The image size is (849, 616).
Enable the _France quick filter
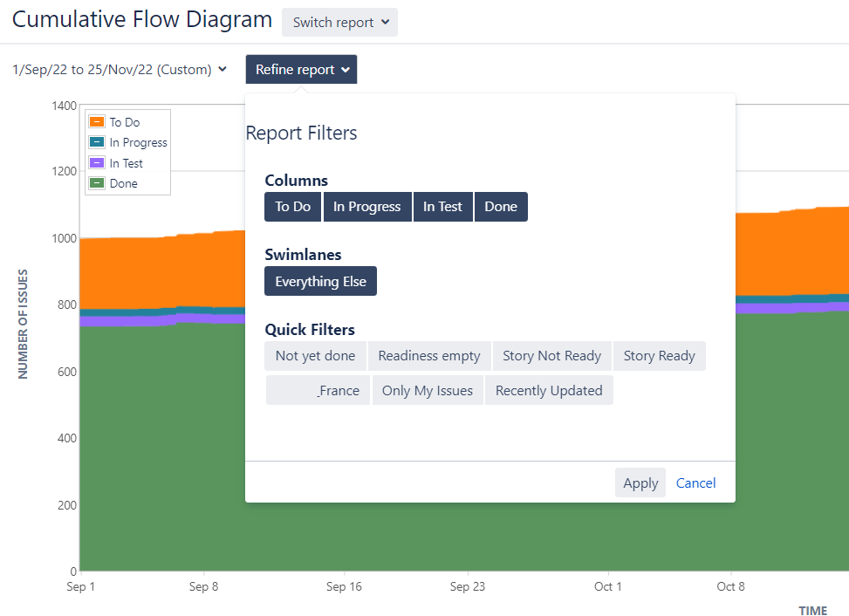pyautogui.click(x=318, y=391)
